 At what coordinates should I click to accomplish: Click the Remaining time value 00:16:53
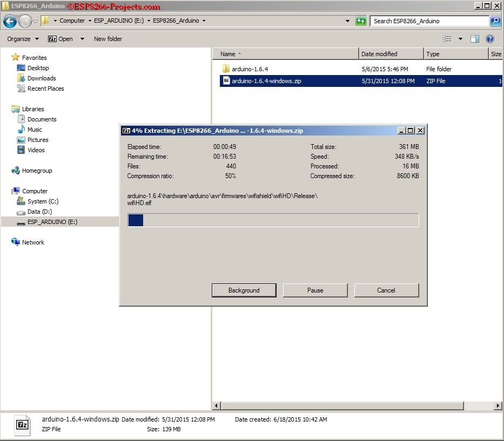tap(225, 157)
